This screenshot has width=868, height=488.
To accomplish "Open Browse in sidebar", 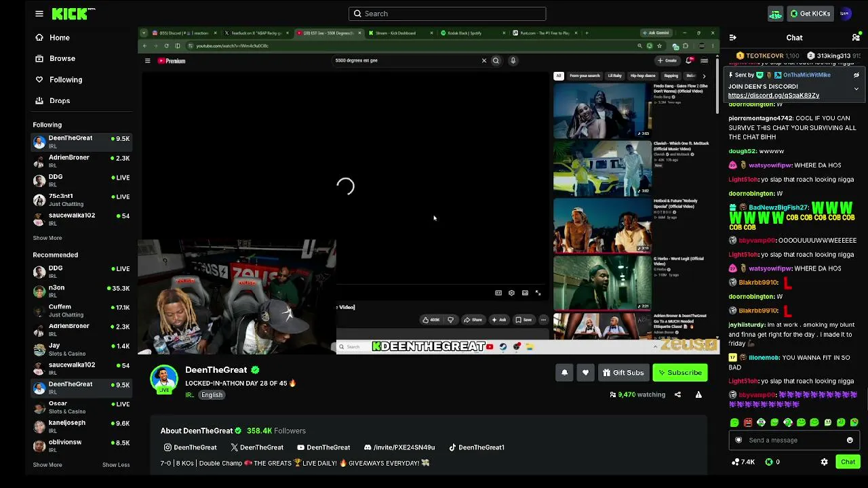I will tap(62, 59).
